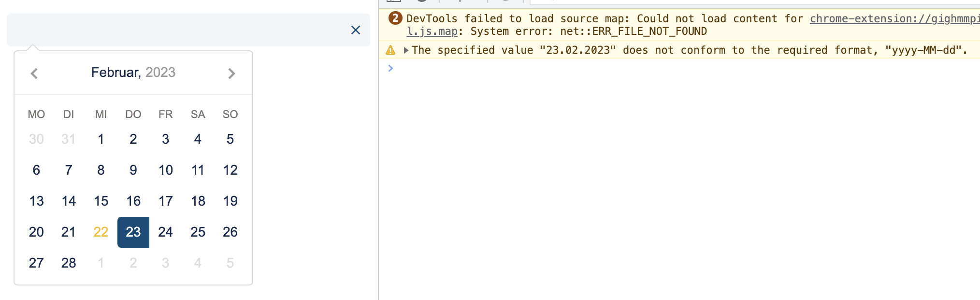The image size is (980, 300).
Task: Clear the date input with the X icon
Action: [356, 30]
